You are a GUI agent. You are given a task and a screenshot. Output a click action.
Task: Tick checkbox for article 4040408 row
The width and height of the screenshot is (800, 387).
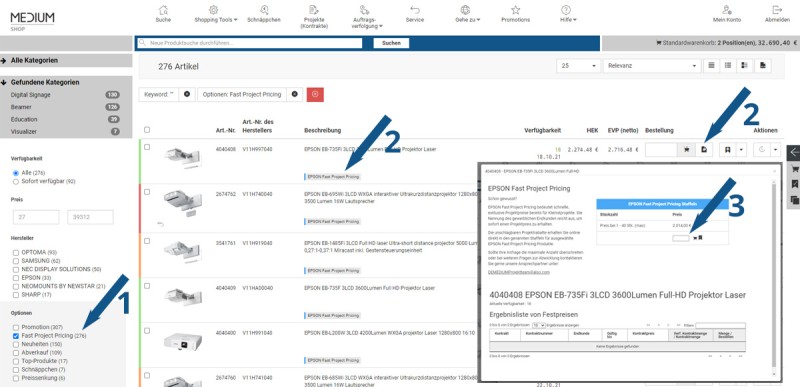tap(147, 147)
